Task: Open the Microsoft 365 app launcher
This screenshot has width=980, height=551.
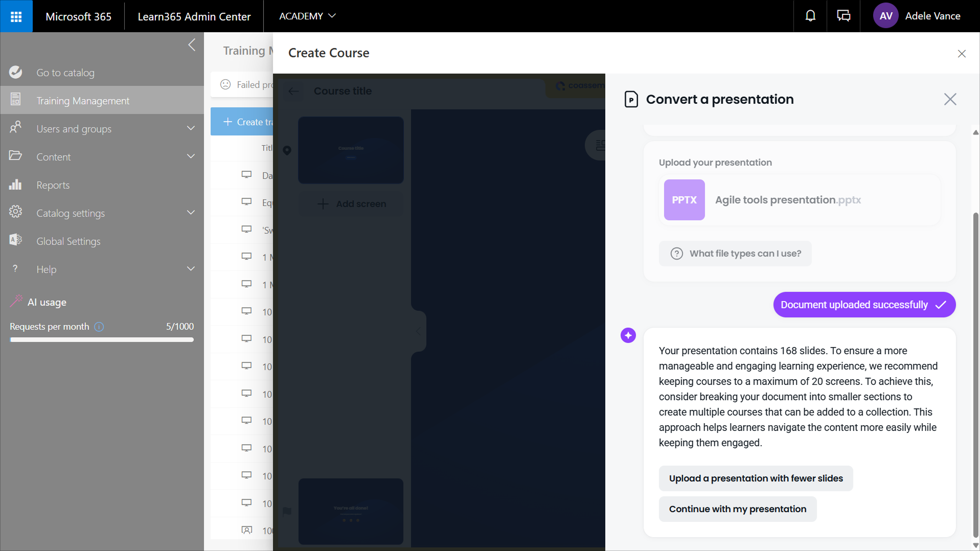Action: click(16, 16)
